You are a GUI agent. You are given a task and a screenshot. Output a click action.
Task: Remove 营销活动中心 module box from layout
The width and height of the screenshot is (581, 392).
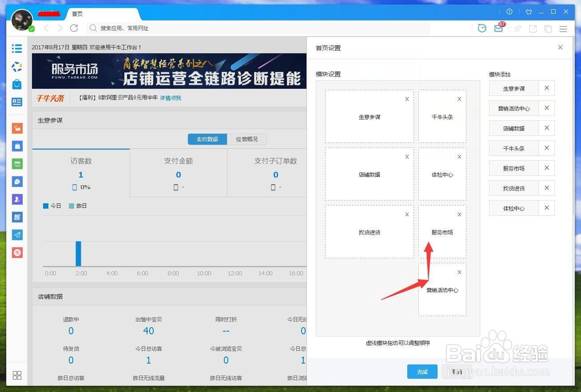[459, 272]
